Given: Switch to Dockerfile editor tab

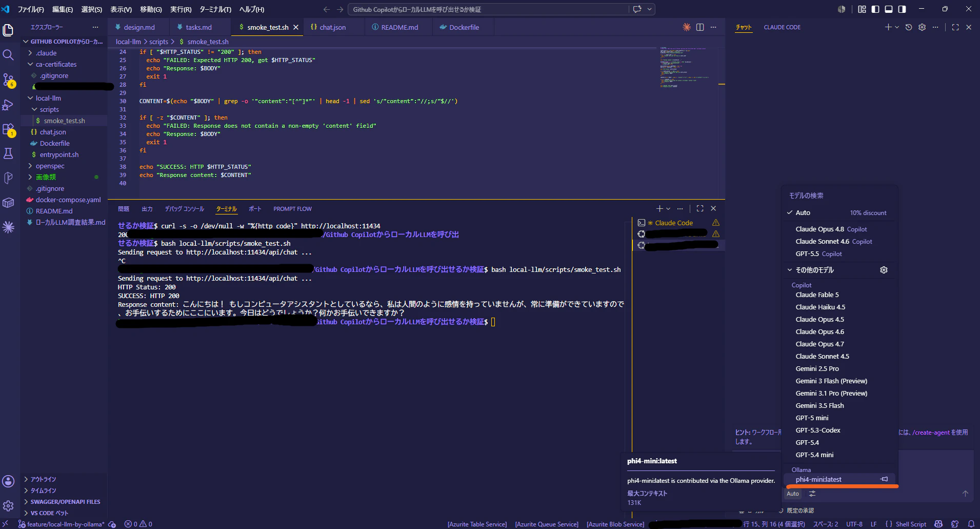Looking at the screenshot, I should point(464,27).
